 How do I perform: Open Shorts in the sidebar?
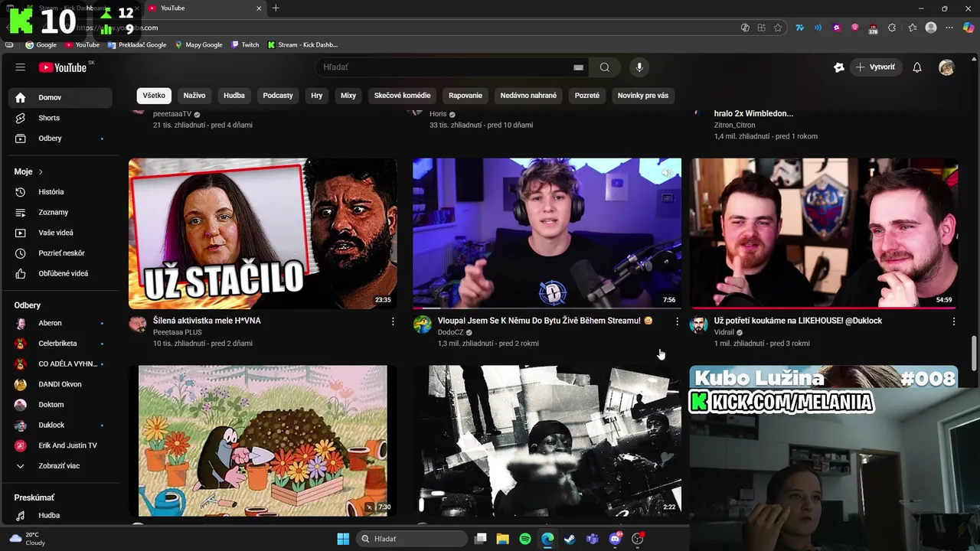point(60,118)
